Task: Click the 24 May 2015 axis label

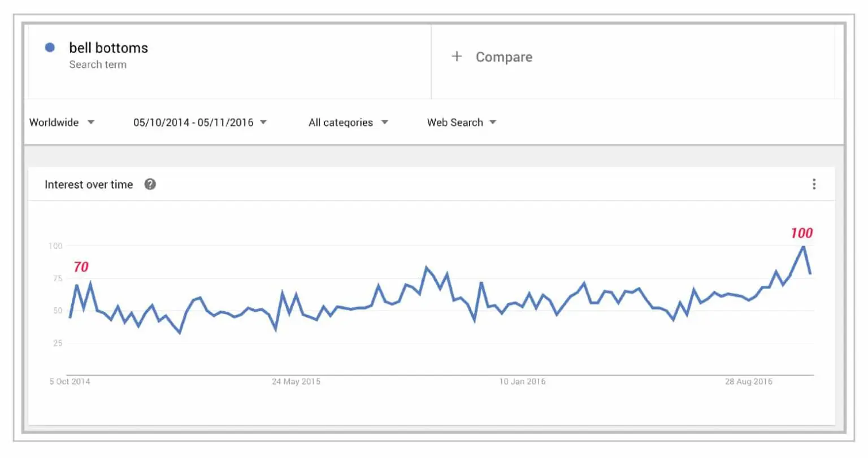Action: 296,382
